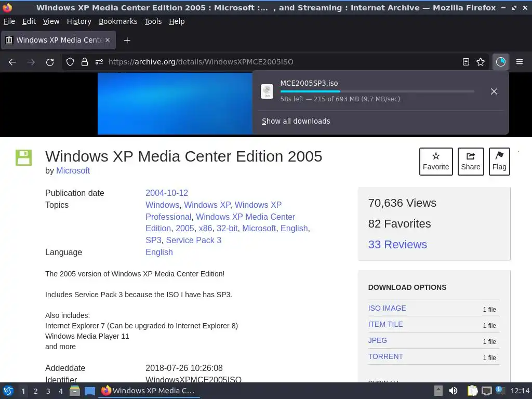
Task: Go back using the browser back arrow
Action: coord(12,62)
